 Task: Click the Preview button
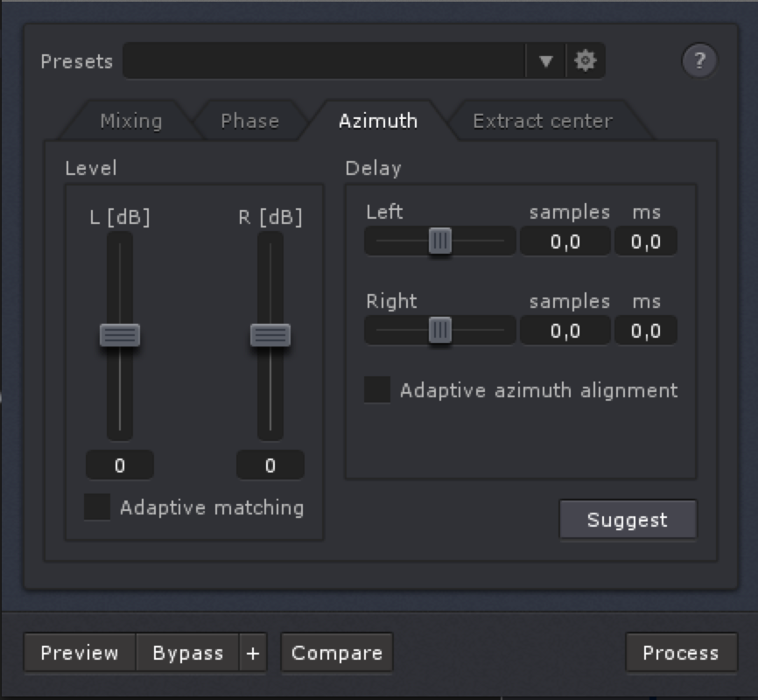[78, 652]
